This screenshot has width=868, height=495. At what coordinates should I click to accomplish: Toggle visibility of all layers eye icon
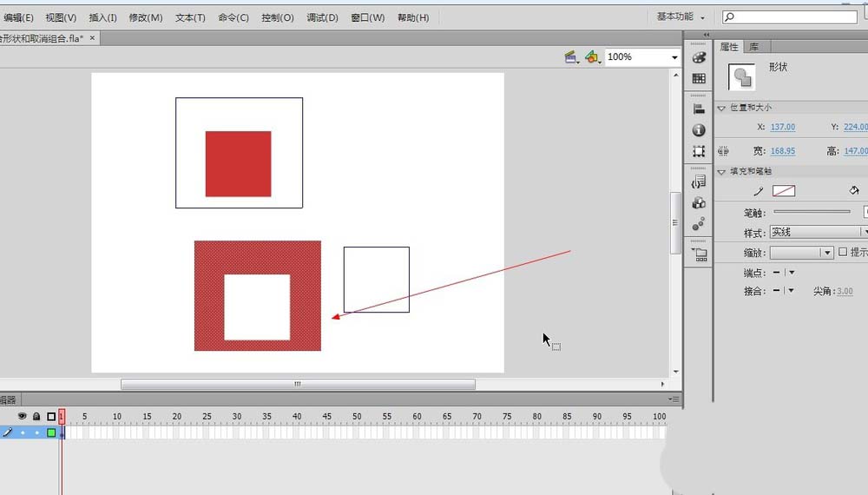click(22, 416)
